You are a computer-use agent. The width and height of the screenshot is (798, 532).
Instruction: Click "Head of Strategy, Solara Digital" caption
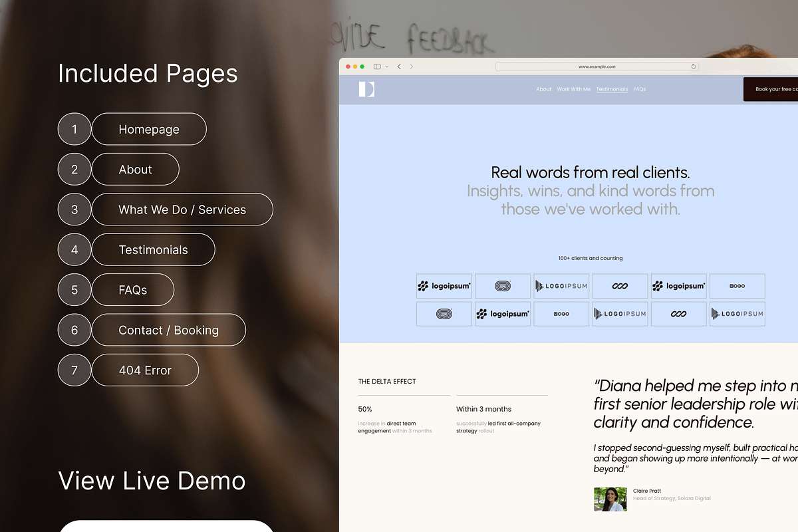tap(672, 499)
